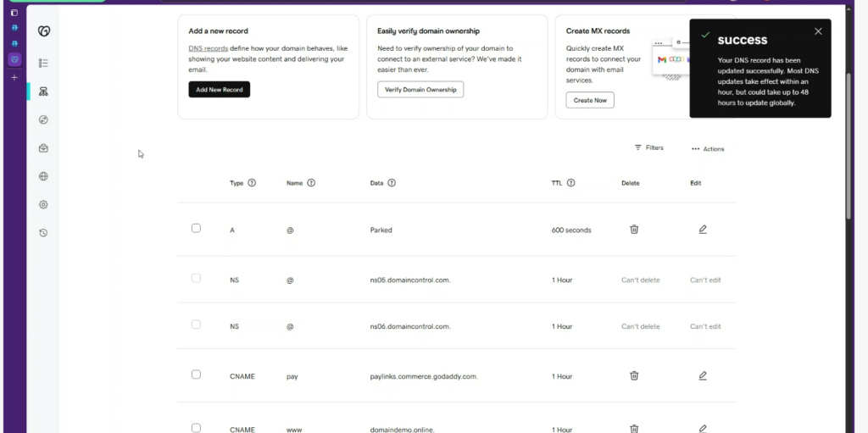
Task: Select the A record checkbox
Action: click(x=196, y=229)
